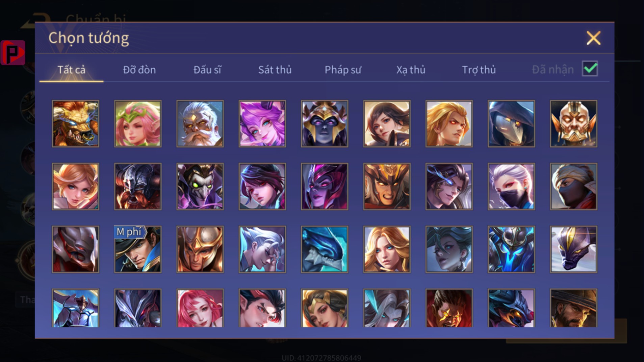The image size is (644, 362).
Task: Choose the turban-wearing masked hero portrait
Action: click(573, 187)
